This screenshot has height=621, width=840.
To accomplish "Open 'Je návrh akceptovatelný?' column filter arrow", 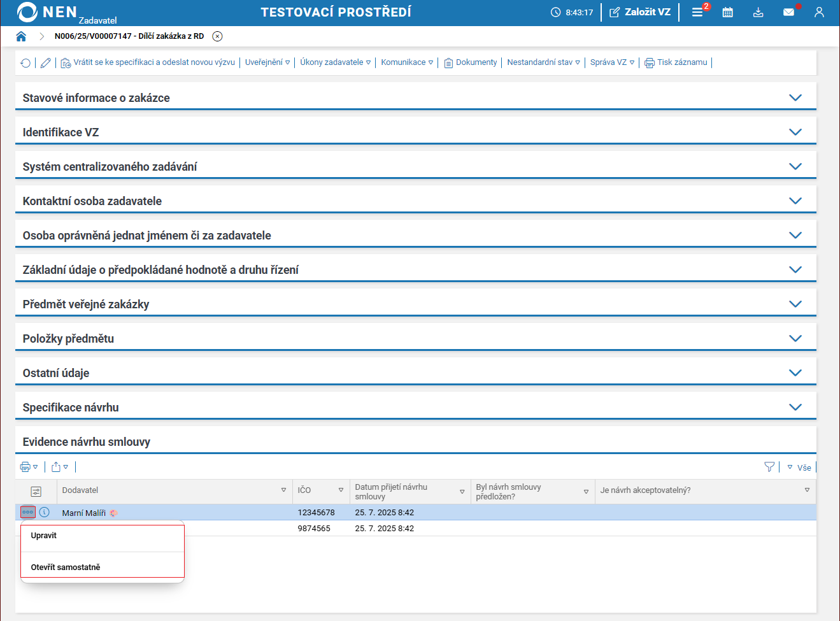I will coord(807,490).
